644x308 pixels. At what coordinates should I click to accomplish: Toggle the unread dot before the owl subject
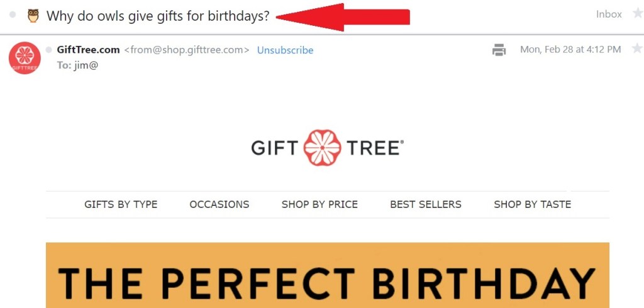(13, 15)
